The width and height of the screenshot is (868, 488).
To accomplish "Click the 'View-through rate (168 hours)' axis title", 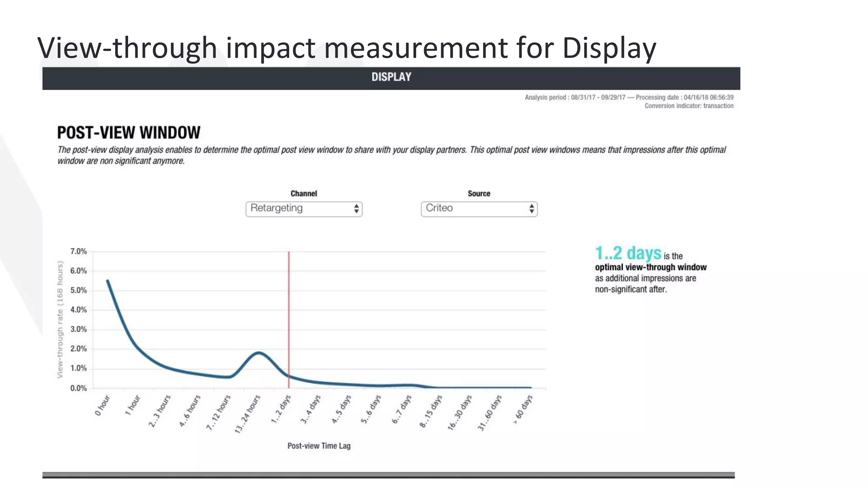I will pyautogui.click(x=60, y=320).
